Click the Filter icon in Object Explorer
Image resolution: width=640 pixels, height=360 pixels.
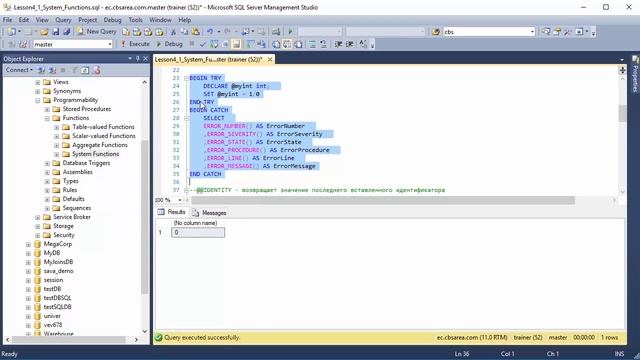click(74, 70)
